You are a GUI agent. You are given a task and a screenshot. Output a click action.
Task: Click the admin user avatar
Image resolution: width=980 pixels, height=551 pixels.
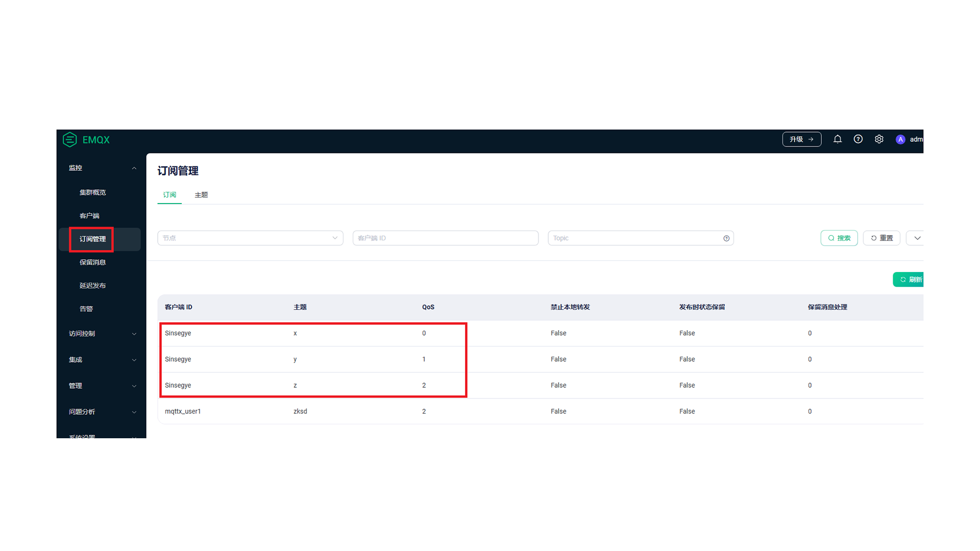click(x=900, y=139)
